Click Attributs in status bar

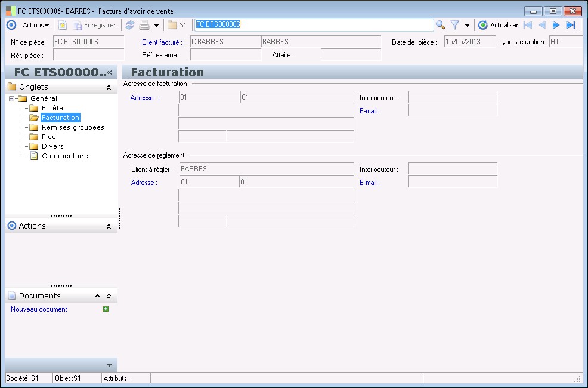click(x=117, y=378)
